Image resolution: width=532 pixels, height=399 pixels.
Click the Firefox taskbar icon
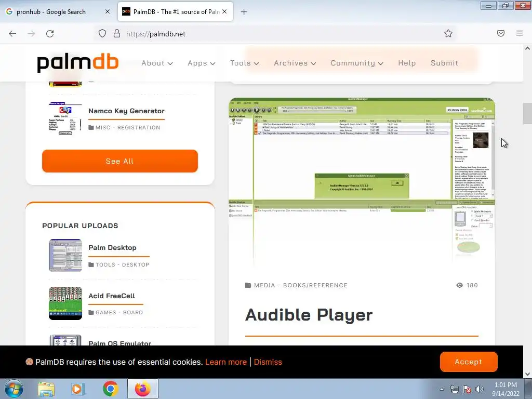pos(143,389)
